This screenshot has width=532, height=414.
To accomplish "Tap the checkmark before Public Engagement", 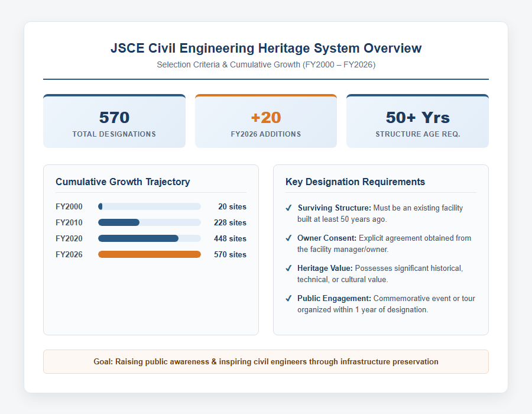I will [x=288, y=299].
